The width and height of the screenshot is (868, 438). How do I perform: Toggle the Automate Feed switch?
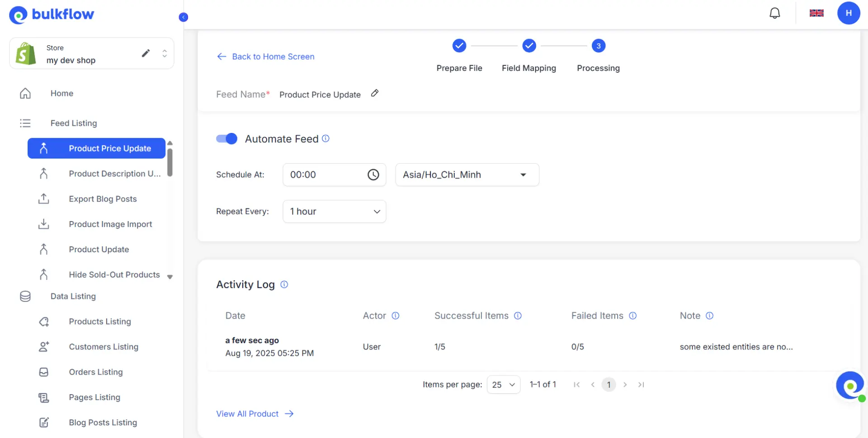[x=226, y=139]
